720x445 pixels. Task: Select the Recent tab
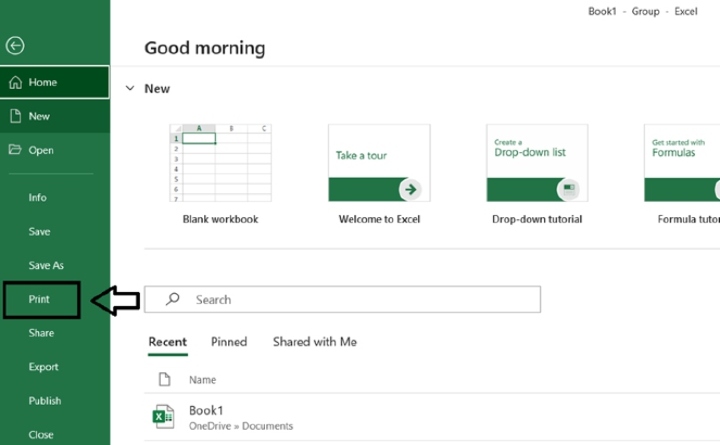click(x=167, y=342)
